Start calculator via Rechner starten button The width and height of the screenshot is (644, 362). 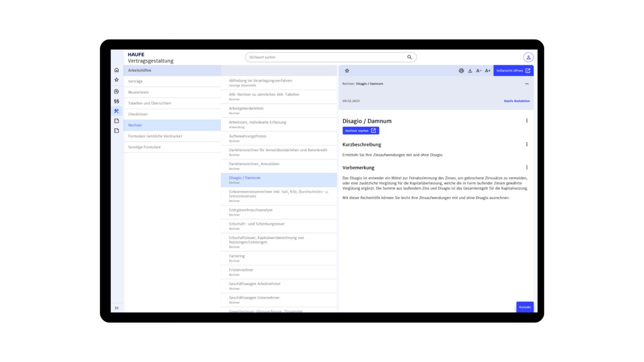tap(361, 131)
